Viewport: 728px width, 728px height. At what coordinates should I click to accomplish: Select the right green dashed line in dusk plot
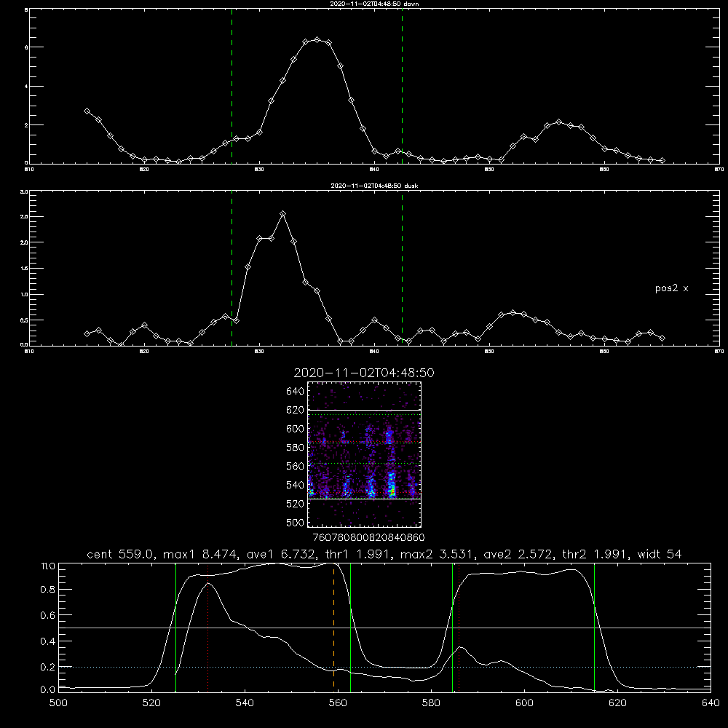tap(402, 268)
